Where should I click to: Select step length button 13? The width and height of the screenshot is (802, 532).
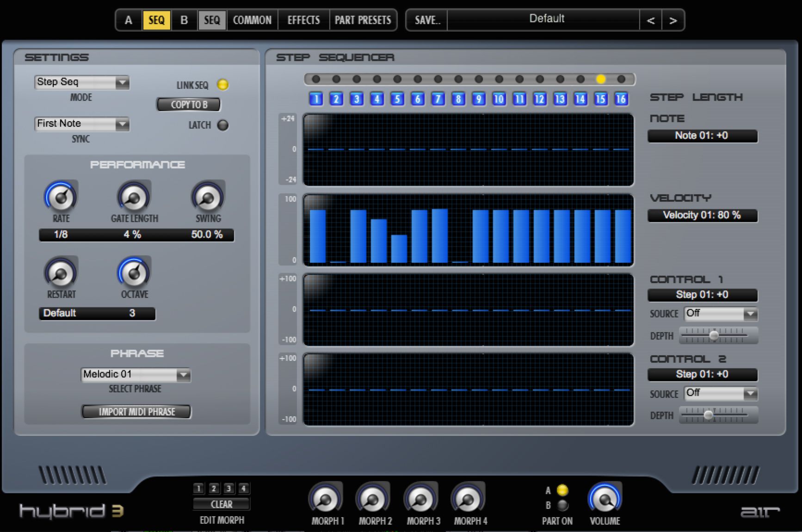point(560,99)
